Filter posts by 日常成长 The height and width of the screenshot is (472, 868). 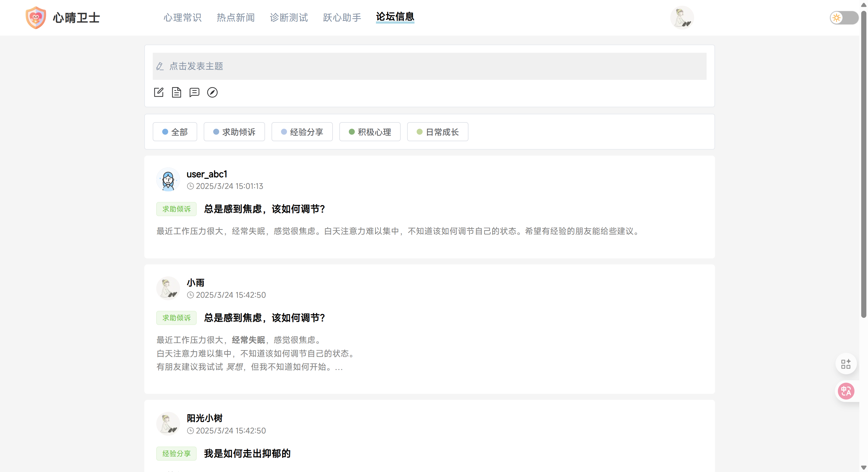click(x=437, y=132)
